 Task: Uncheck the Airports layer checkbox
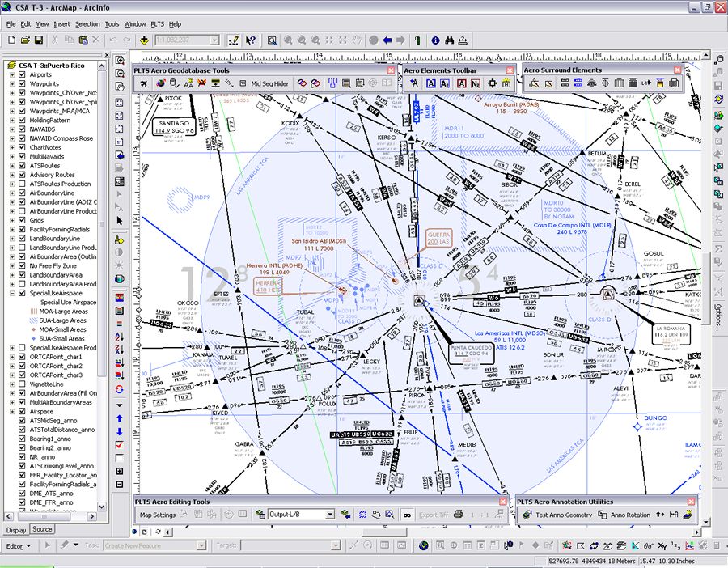tap(22, 74)
